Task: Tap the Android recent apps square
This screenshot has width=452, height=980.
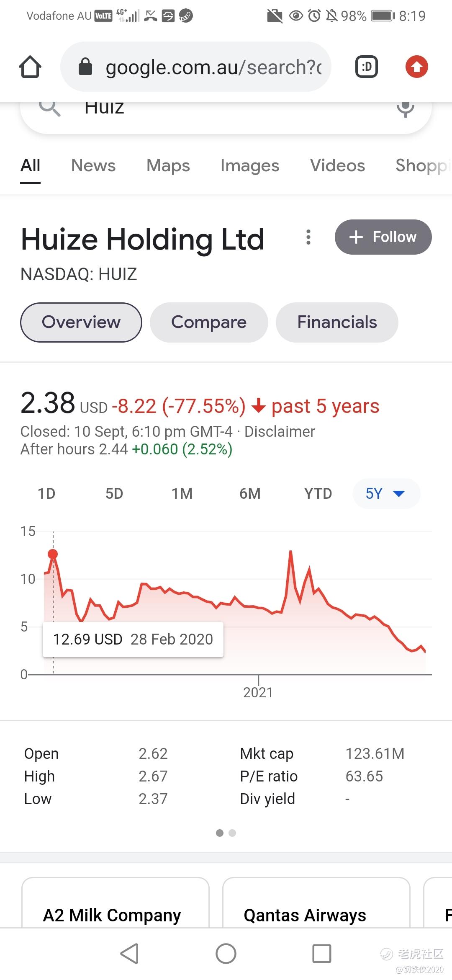Action: [x=322, y=954]
